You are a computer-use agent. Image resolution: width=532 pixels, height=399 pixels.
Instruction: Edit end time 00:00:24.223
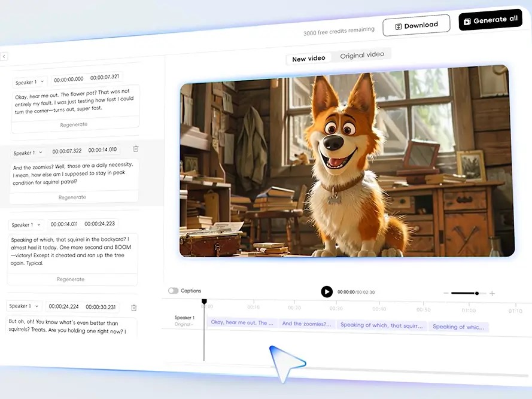click(100, 224)
